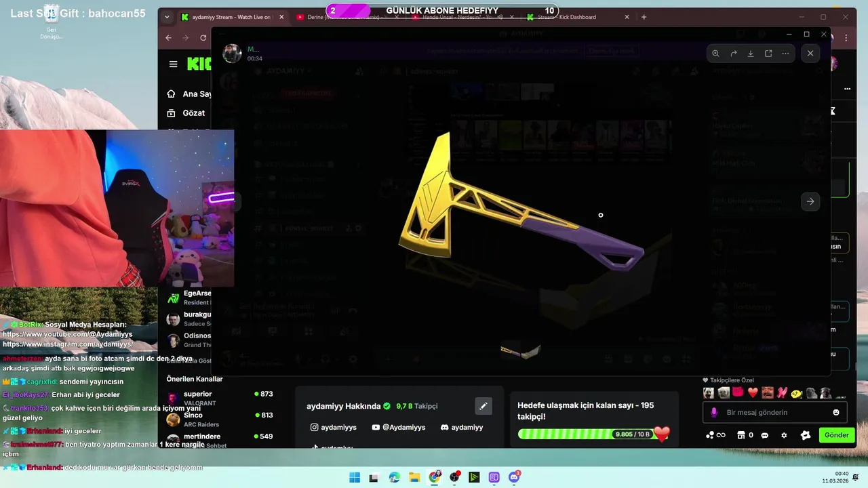
Task: Open the @Aydamiyys YouTube link
Action: click(399, 428)
